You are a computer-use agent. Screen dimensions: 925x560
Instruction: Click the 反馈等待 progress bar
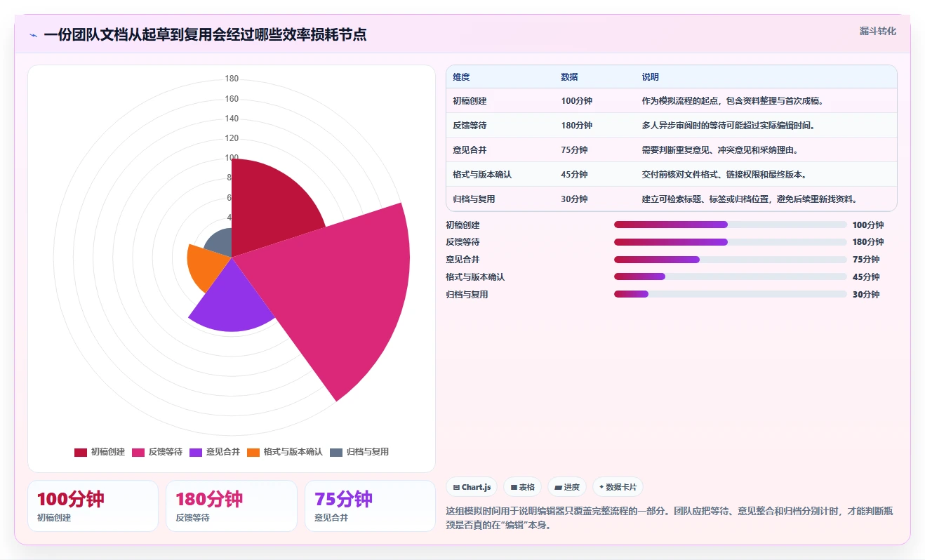(x=730, y=242)
